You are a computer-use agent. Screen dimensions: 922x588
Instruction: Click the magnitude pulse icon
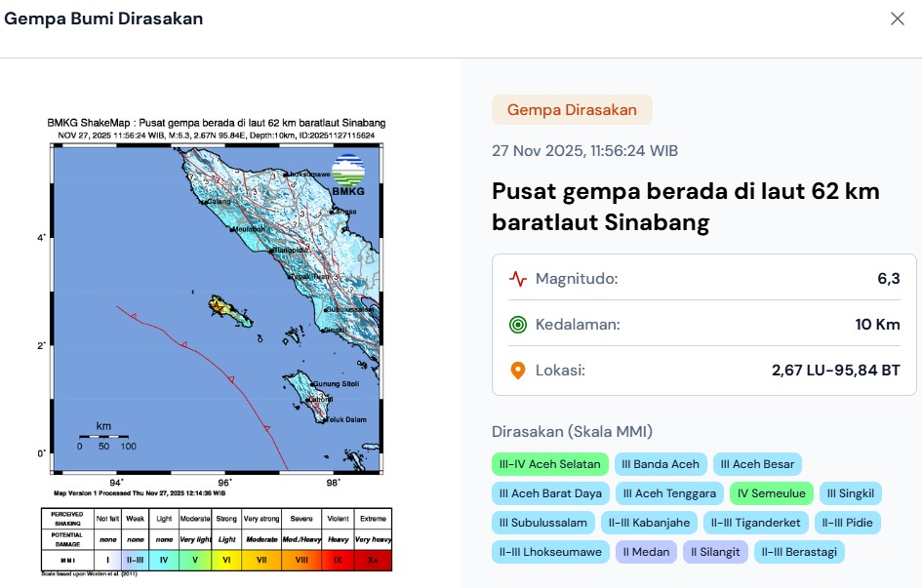pyautogui.click(x=518, y=280)
